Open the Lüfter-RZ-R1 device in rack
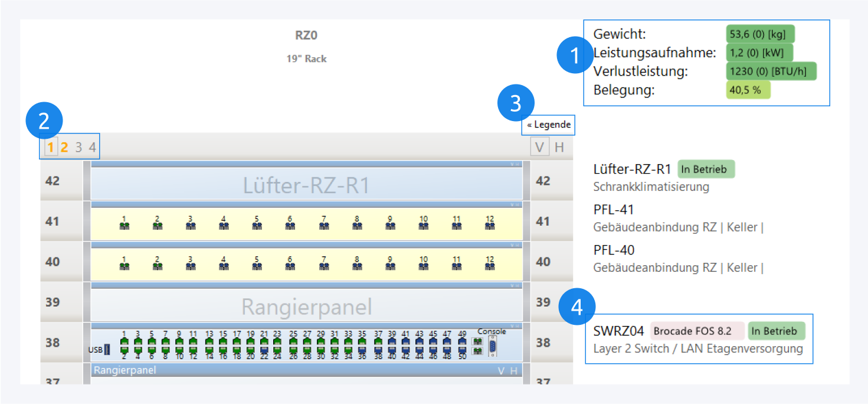Image resolution: width=868 pixels, height=404 pixels. point(306,185)
